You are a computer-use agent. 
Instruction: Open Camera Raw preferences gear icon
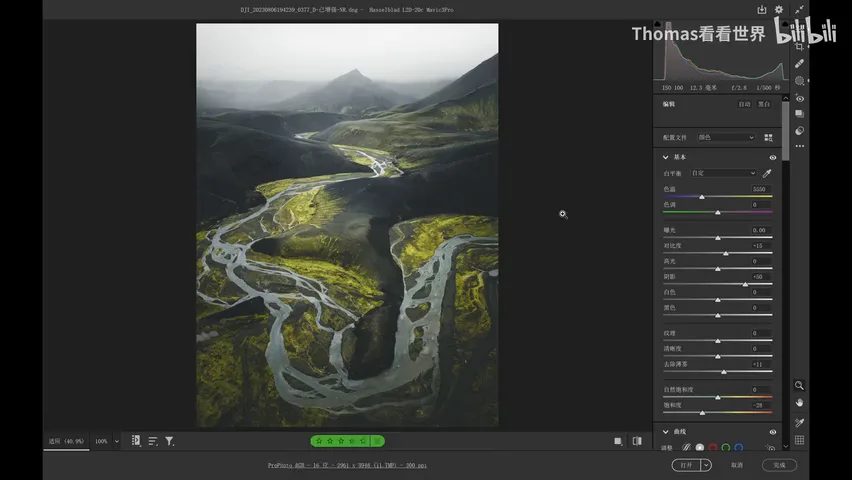tap(779, 10)
